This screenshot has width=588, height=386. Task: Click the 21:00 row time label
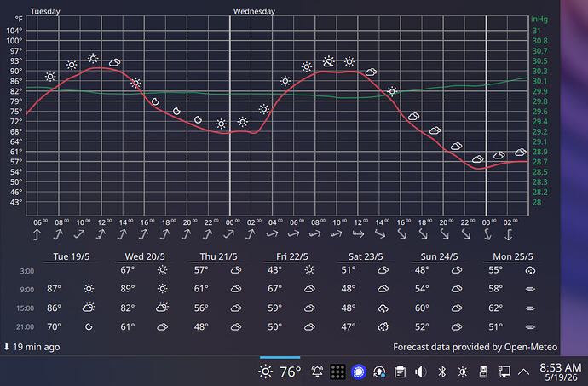click(25, 327)
